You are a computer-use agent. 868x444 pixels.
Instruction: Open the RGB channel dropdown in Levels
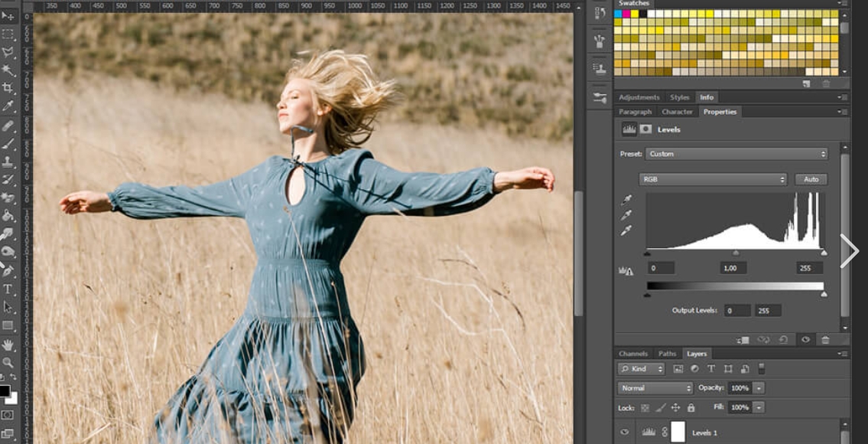pos(711,179)
